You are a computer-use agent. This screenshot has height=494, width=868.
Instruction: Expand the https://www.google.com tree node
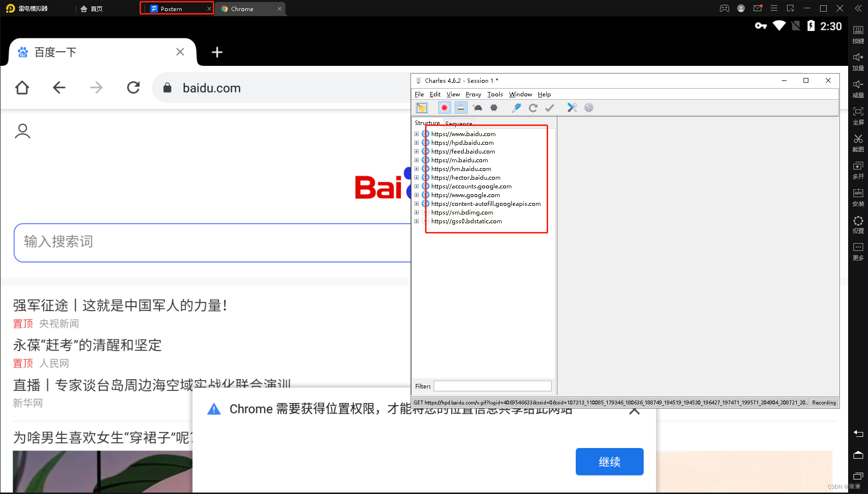[416, 195]
